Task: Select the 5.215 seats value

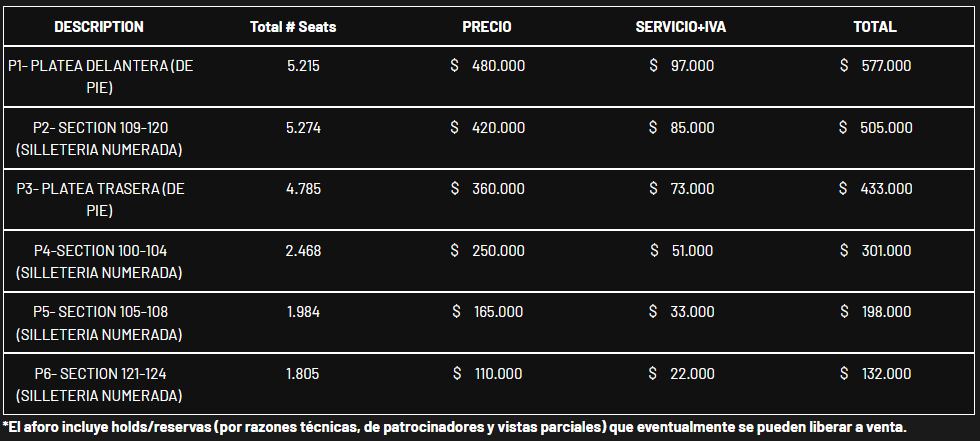Action: click(303, 66)
